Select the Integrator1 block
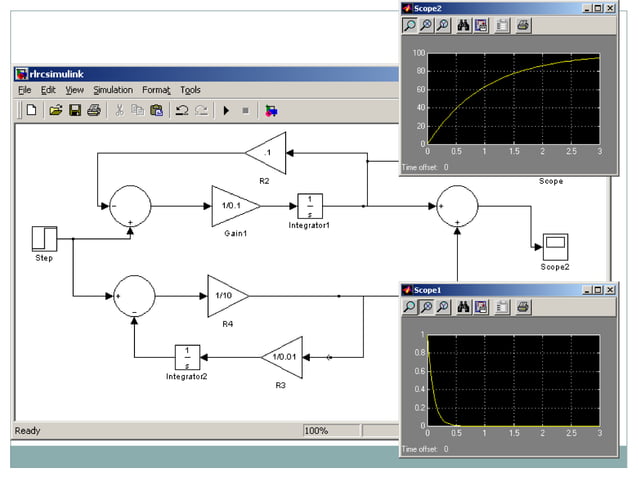The width and height of the screenshot is (638, 478). [310, 205]
